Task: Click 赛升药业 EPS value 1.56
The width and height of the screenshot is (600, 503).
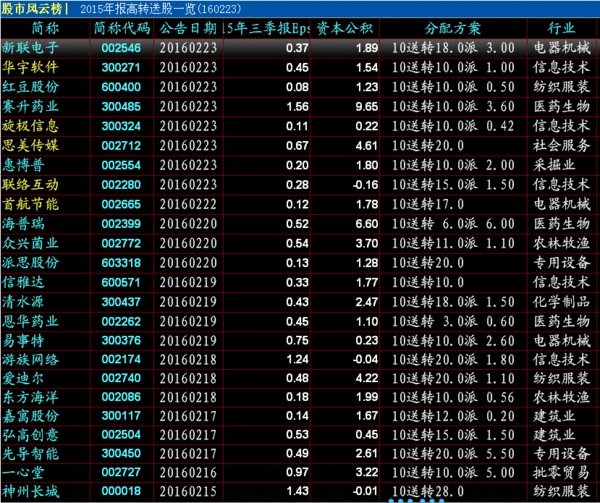Action: point(297,106)
